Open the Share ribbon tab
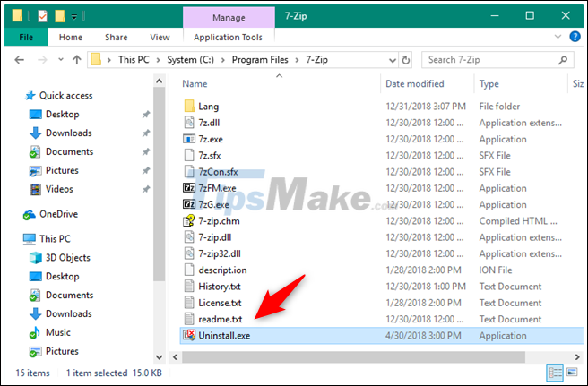Viewport: 588px width, 386px height. click(x=117, y=37)
